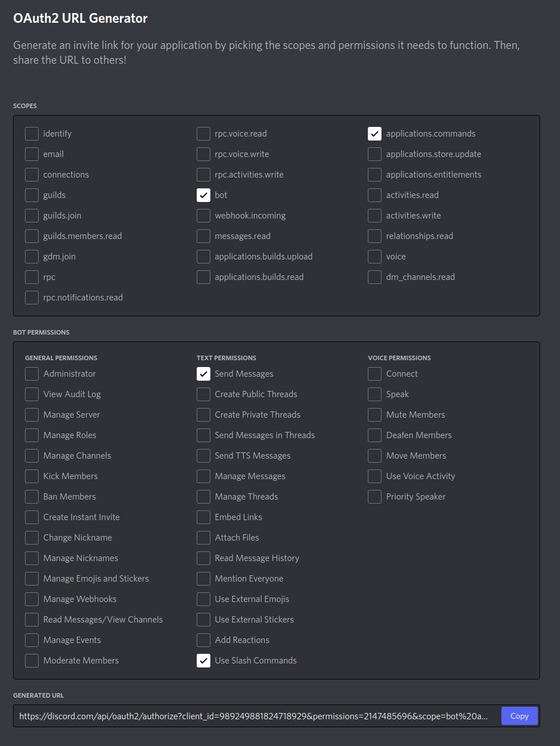Viewport: 560px width, 746px height.
Task: Select the guilds scope checkbox
Action: (32, 195)
